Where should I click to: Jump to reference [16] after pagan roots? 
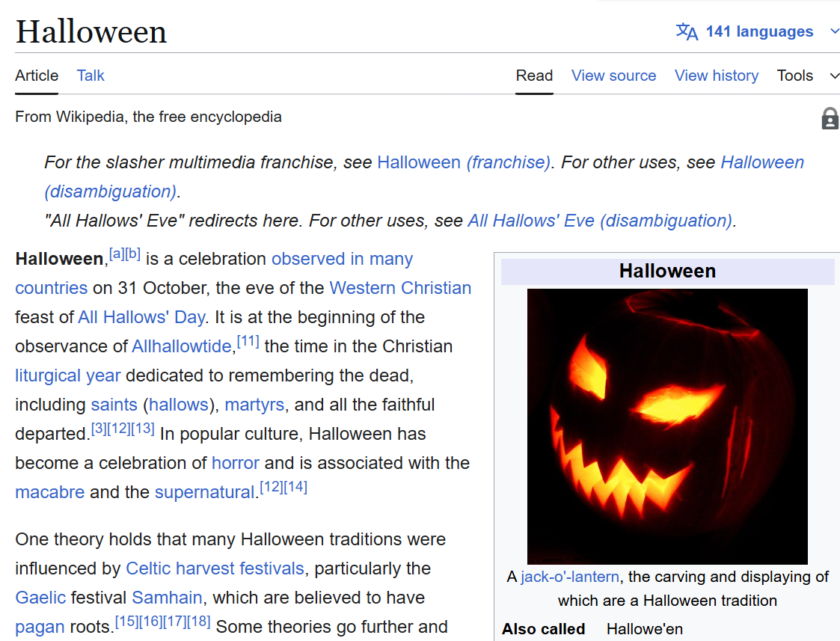[150, 622]
